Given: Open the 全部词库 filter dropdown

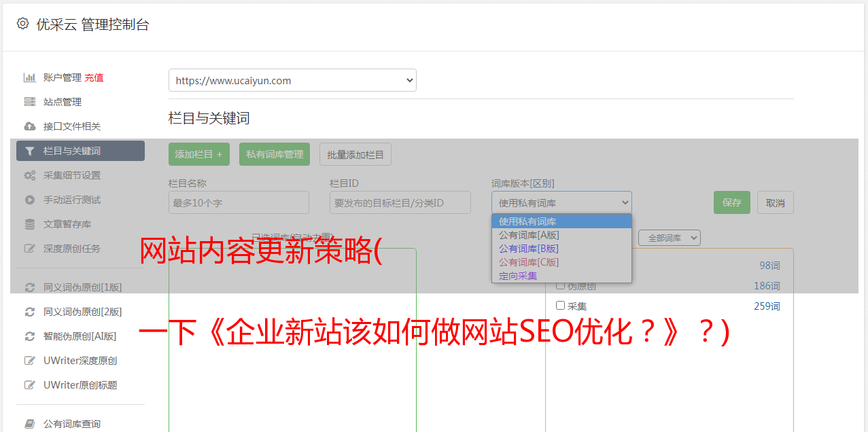Looking at the screenshot, I should pos(670,238).
